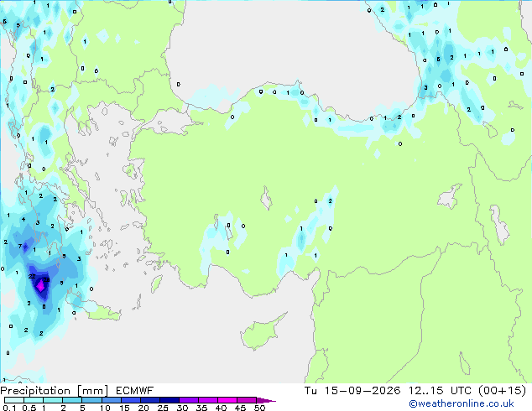Click the island of Cyprus
The height and width of the screenshot is (411, 532).
(263, 331)
